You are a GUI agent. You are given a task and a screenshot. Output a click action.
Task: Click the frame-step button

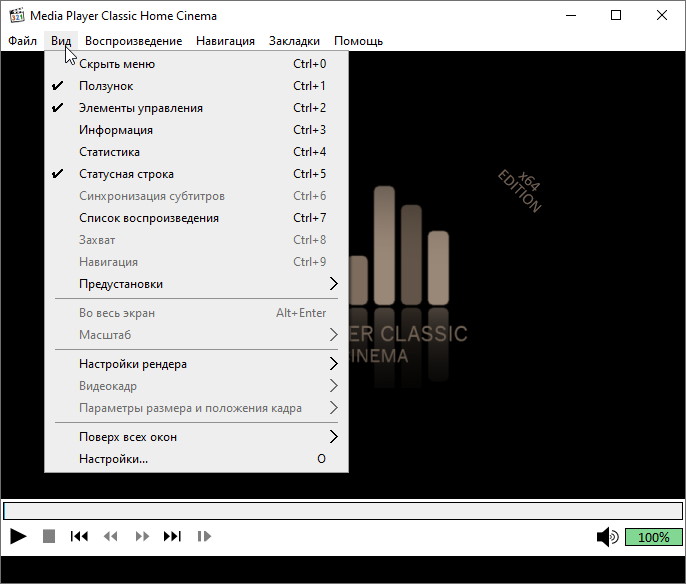click(204, 536)
